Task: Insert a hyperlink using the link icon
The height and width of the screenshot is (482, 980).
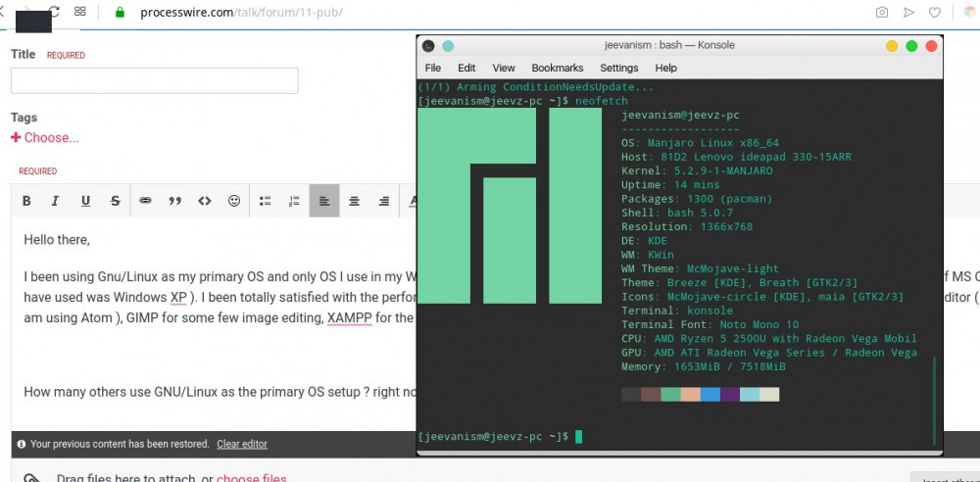Action: tap(145, 201)
